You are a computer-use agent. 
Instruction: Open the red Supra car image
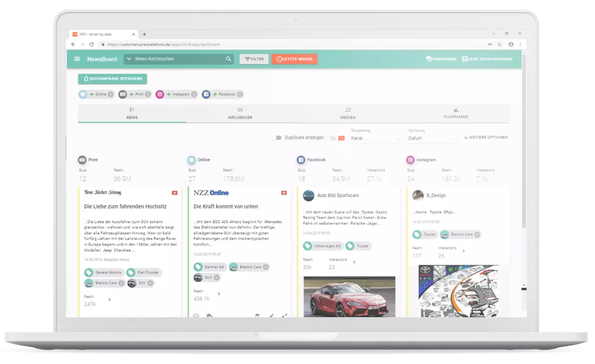point(349,297)
